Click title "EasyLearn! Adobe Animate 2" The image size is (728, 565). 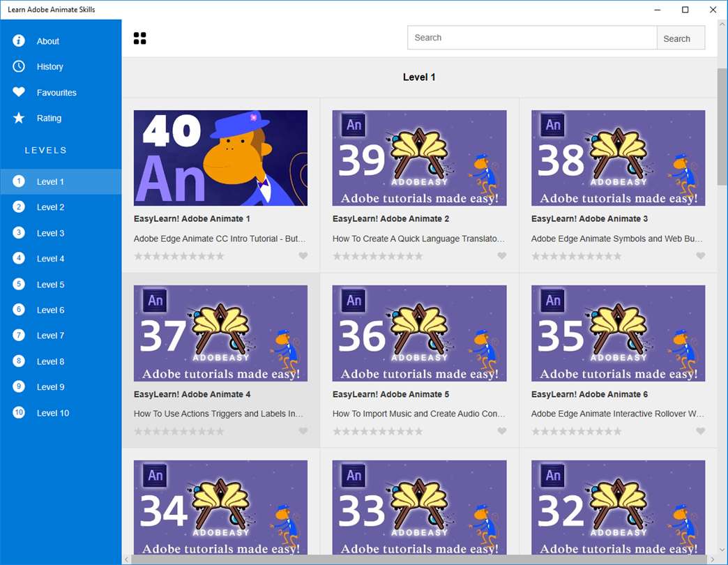391,218
